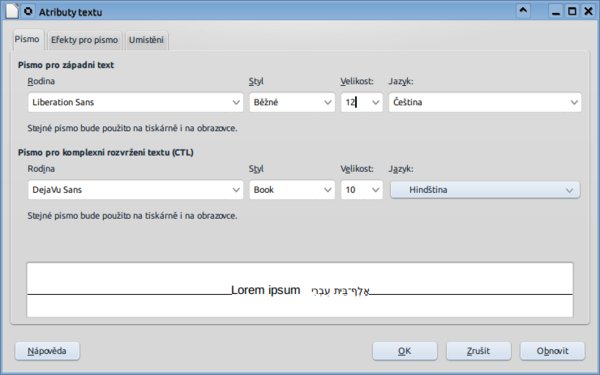Viewport: 600px width, 375px height.
Task: Switch to the Efekty pro písmo tab
Action: point(85,40)
